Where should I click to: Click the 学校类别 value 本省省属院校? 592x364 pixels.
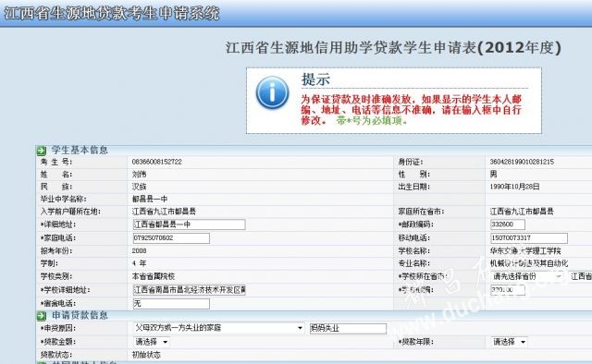click(153, 276)
